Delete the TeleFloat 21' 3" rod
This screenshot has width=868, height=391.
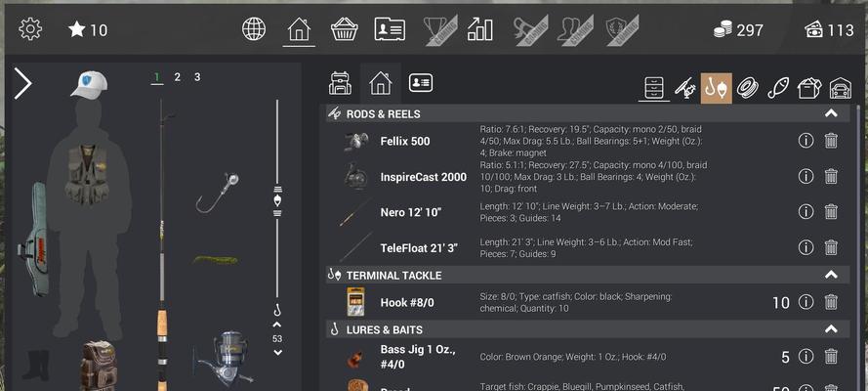pos(831,247)
